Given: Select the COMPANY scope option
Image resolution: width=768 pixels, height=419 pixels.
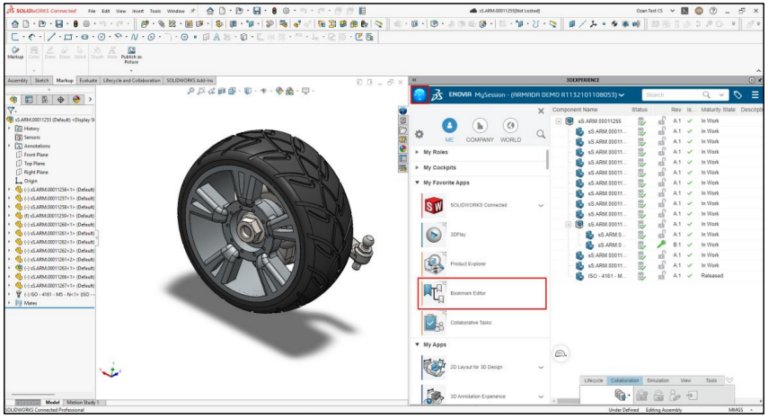Looking at the screenshot, I should point(479,127).
